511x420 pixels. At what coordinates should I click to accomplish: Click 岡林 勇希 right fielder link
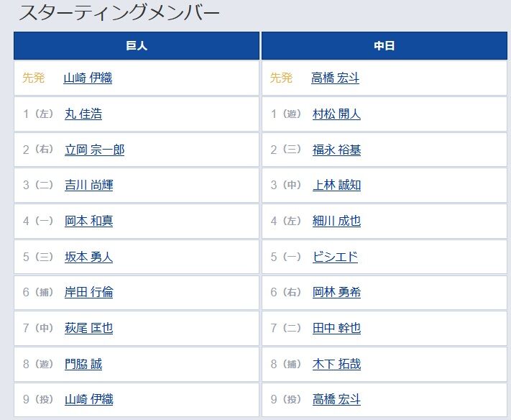[336, 292]
